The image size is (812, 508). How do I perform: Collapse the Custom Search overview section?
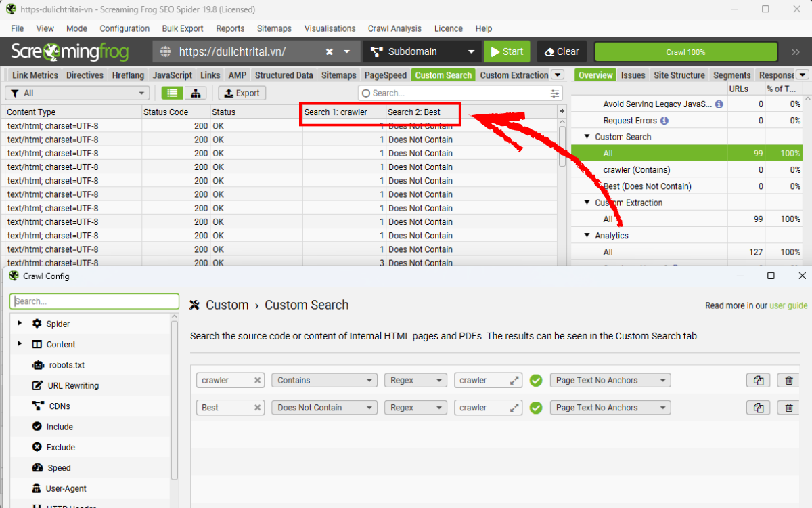(587, 137)
